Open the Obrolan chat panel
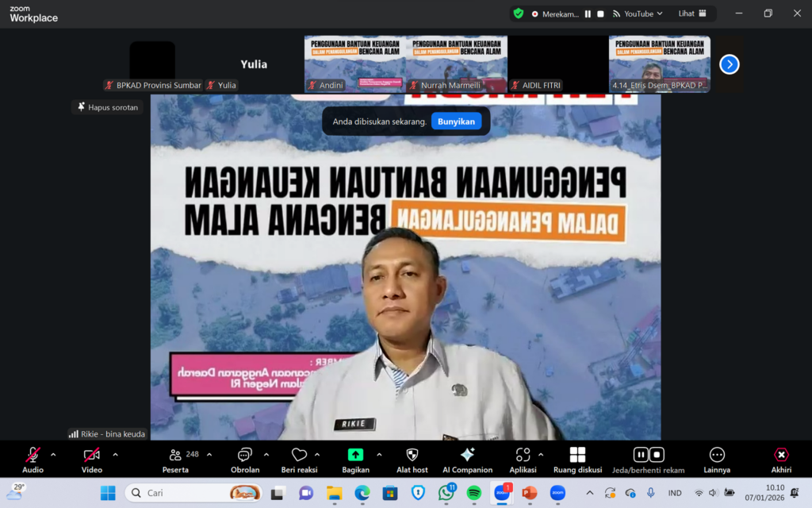 244,460
